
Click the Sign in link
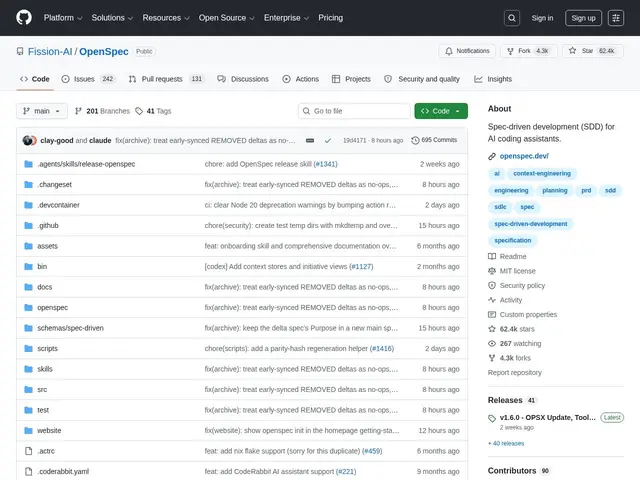(542, 18)
